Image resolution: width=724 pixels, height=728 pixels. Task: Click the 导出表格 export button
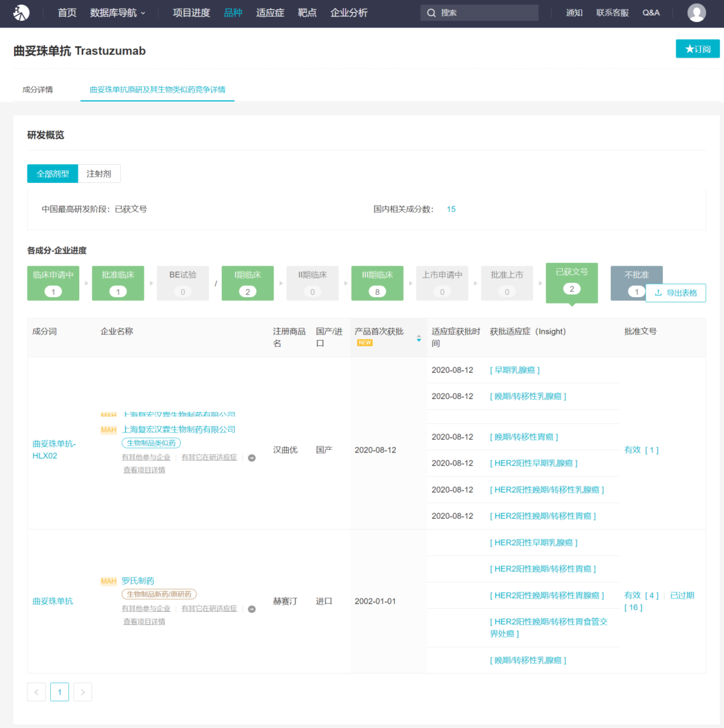676,293
